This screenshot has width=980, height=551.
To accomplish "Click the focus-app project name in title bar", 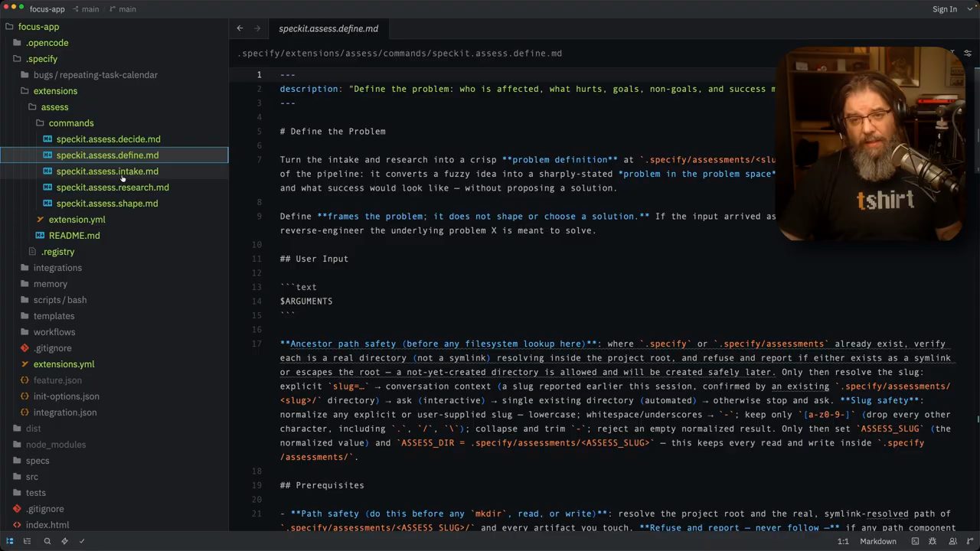I will 47,9.
